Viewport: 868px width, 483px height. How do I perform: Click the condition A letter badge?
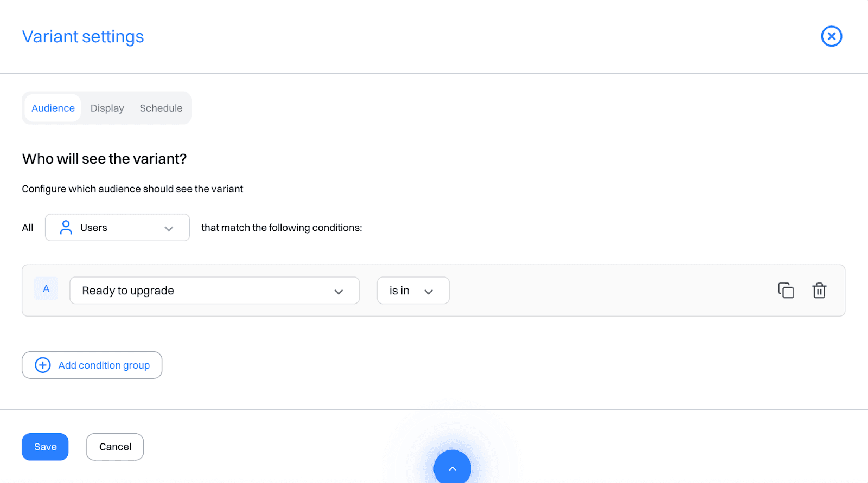pos(46,289)
